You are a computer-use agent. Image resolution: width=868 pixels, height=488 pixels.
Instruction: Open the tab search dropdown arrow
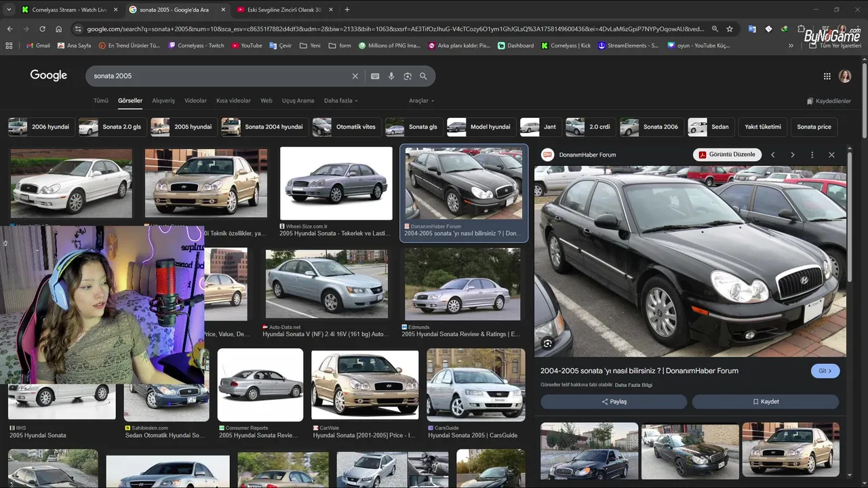8,9
